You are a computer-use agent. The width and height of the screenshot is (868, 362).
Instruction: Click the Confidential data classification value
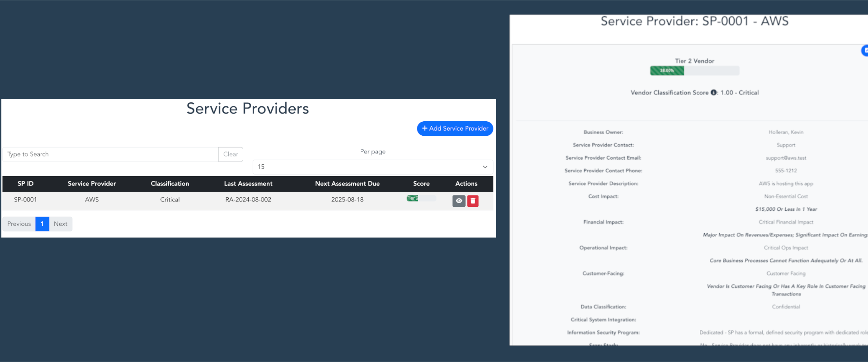coord(786,307)
